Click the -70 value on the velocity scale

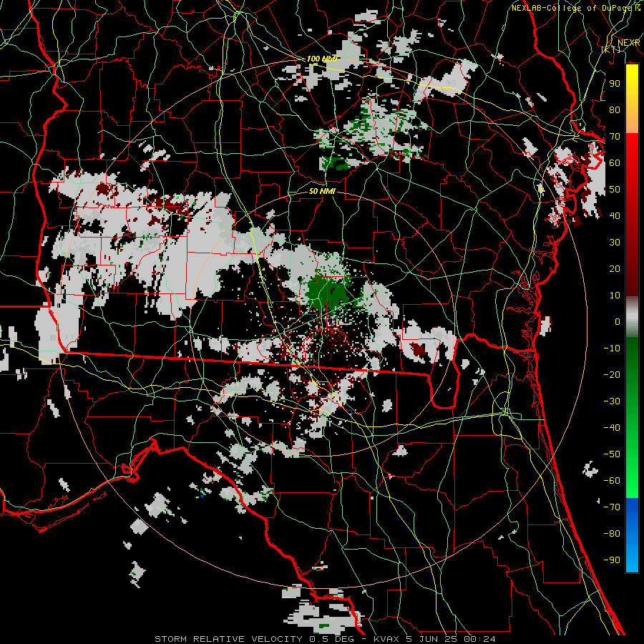point(612,507)
